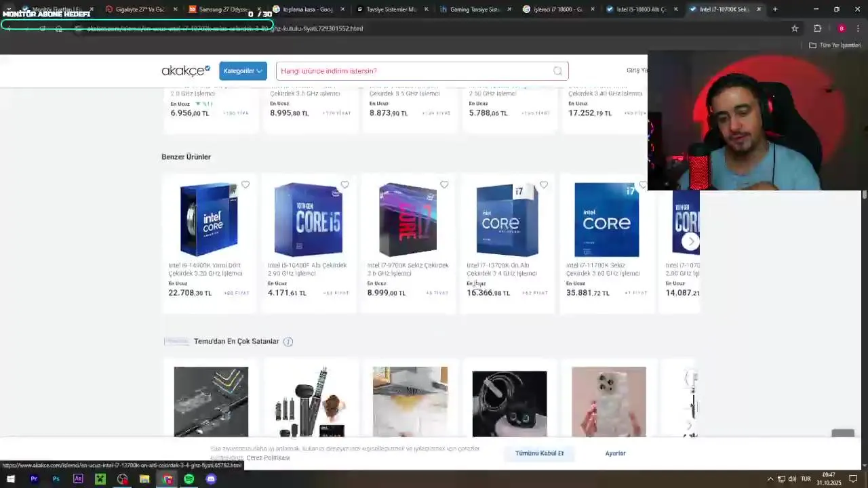
Task: Click the search magnifier icon in search box
Action: click(557, 71)
